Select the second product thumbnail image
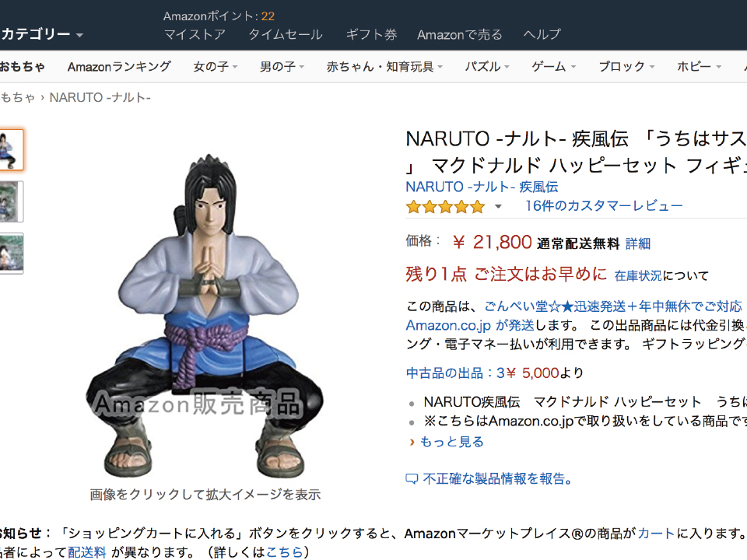This screenshot has width=747, height=560. tap(11, 201)
